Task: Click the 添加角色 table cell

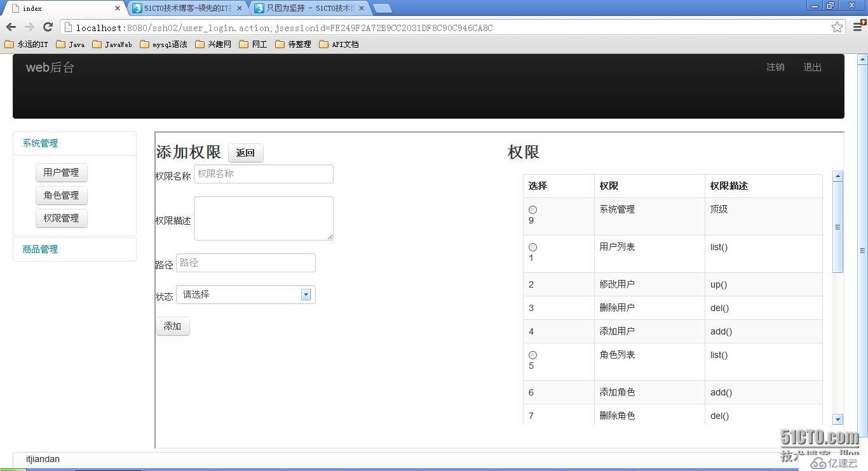Action: point(649,392)
